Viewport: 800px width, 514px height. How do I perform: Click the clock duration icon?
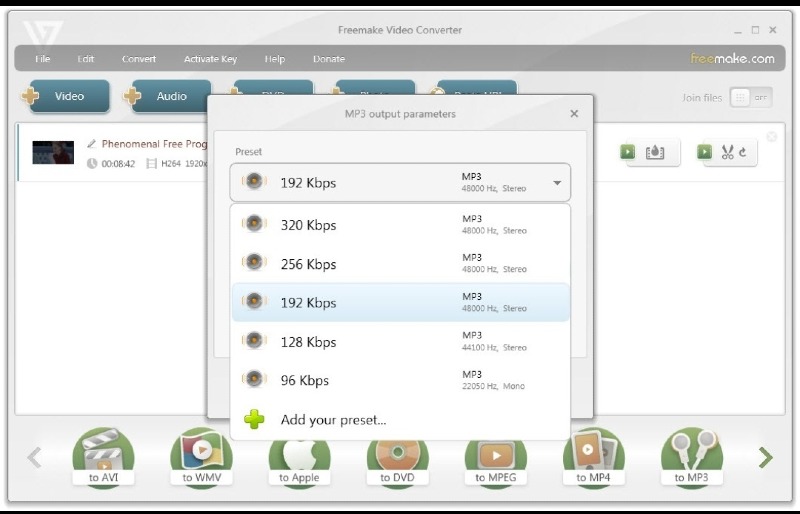[92, 163]
